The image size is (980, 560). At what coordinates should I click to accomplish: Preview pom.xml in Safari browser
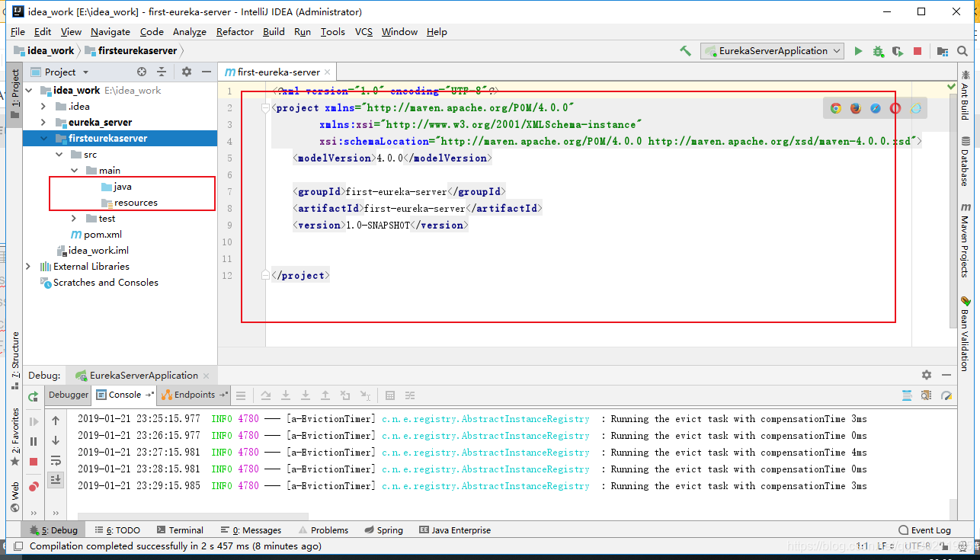tap(876, 108)
